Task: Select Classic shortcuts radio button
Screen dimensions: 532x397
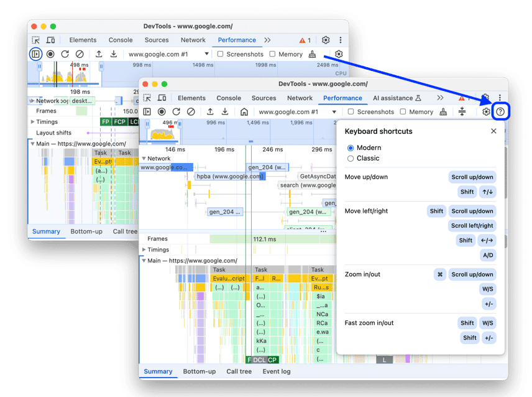Action: point(351,158)
